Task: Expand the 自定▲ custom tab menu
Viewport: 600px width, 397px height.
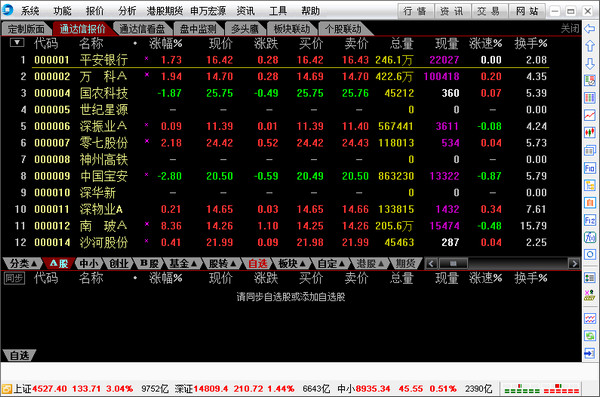Action: pyautogui.click(x=331, y=263)
